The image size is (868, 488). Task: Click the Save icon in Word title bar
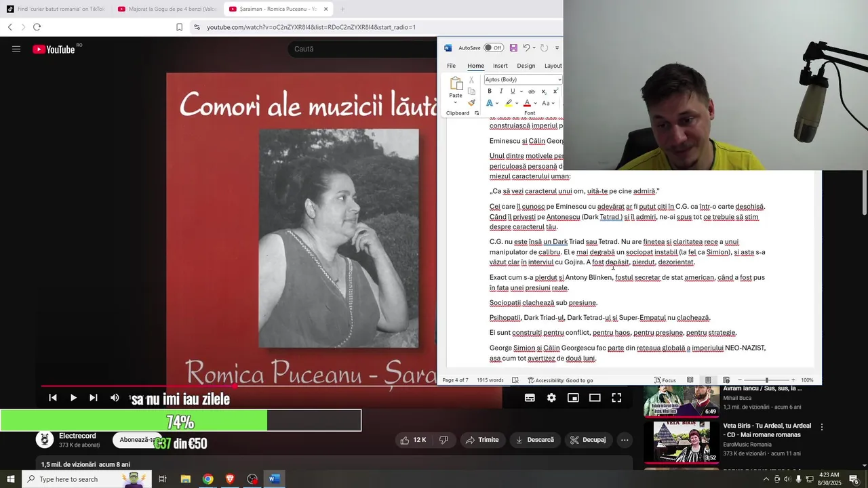click(x=513, y=48)
